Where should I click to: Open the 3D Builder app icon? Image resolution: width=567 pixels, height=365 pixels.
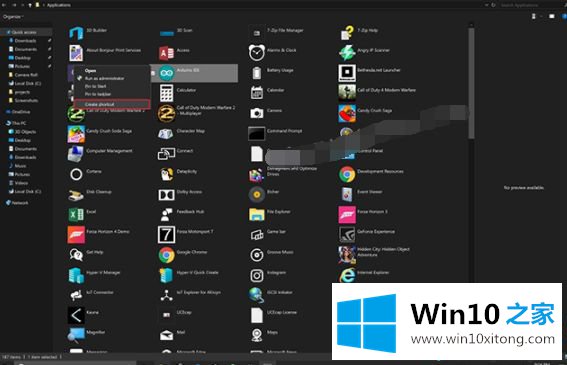coord(76,33)
